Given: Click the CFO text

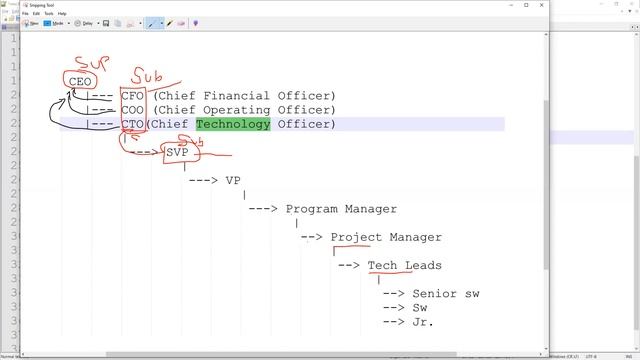Looking at the screenshot, I should [x=133, y=96].
